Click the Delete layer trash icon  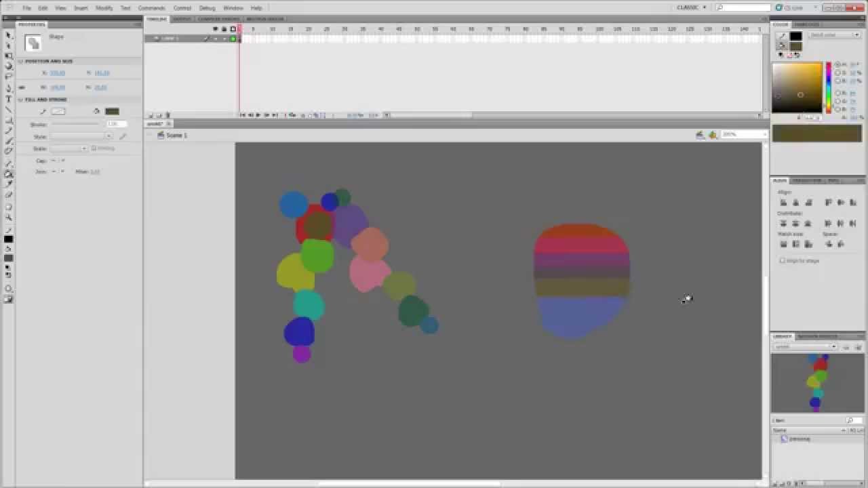pyautogui.click(x=168, y=115)
